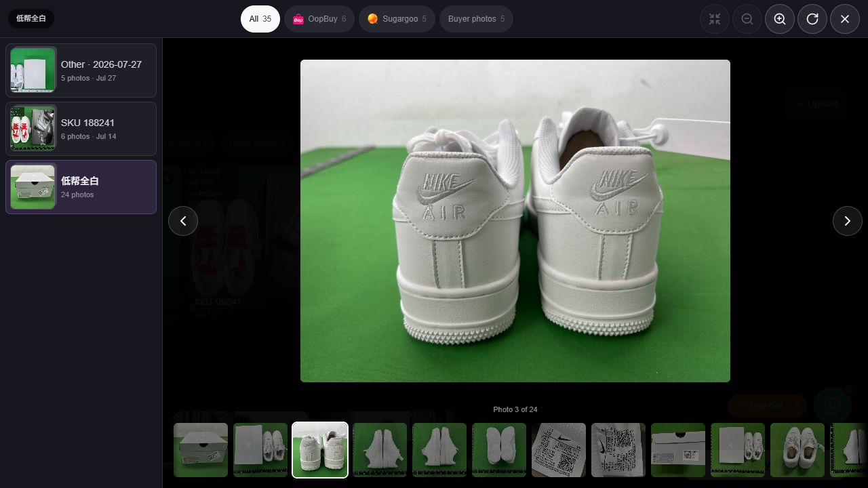
Task: Select the 低帮全白 album with 24 photos
Action: coord(81,187)
